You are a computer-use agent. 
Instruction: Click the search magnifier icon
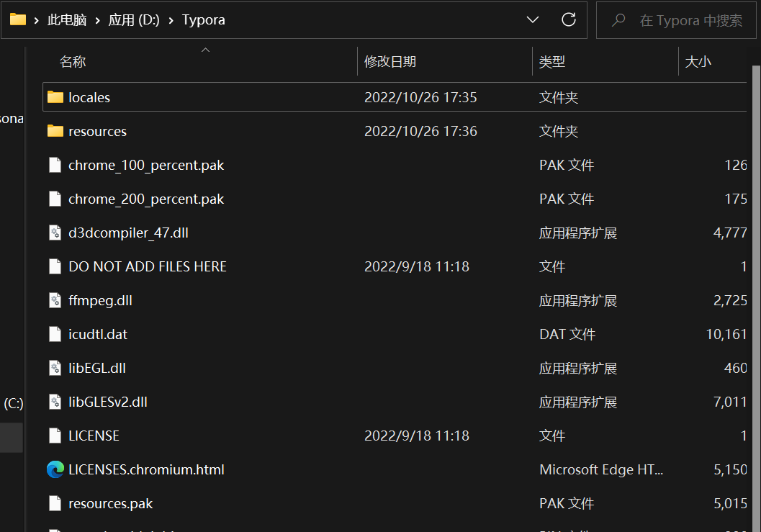click(618, 20)
